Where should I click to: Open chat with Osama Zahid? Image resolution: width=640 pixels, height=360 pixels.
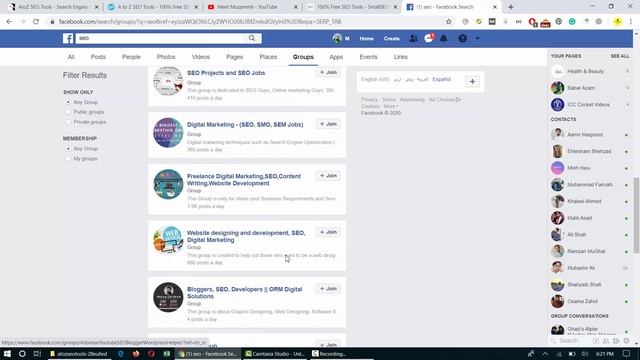pos(589,301)
